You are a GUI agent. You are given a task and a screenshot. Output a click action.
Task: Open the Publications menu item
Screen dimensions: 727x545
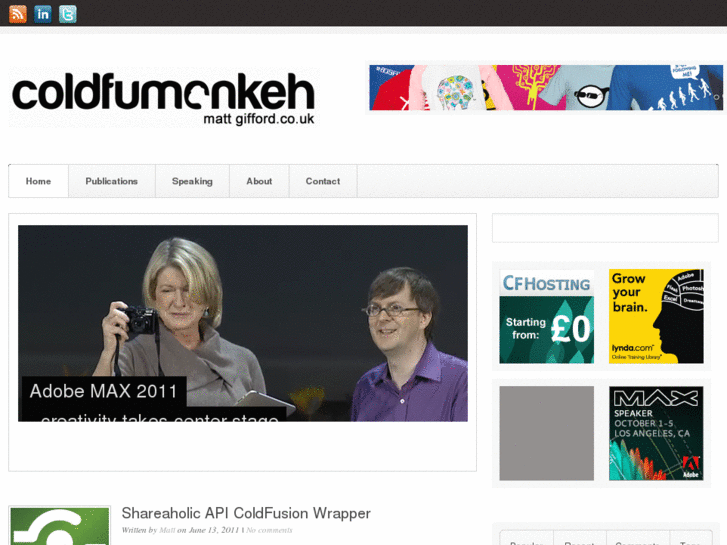pyautogui.click(x=112, y=181)
